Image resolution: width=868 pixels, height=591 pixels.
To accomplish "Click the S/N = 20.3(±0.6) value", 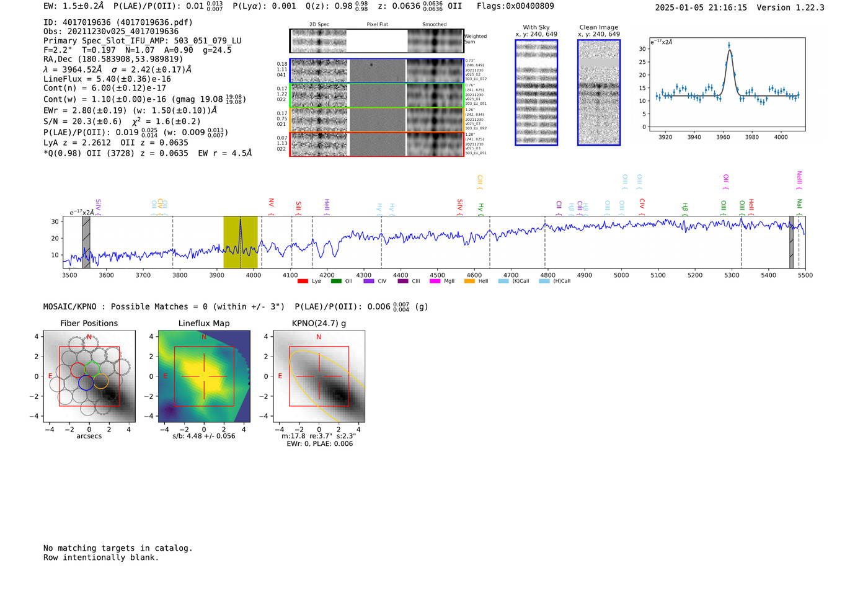I will 82,122.
